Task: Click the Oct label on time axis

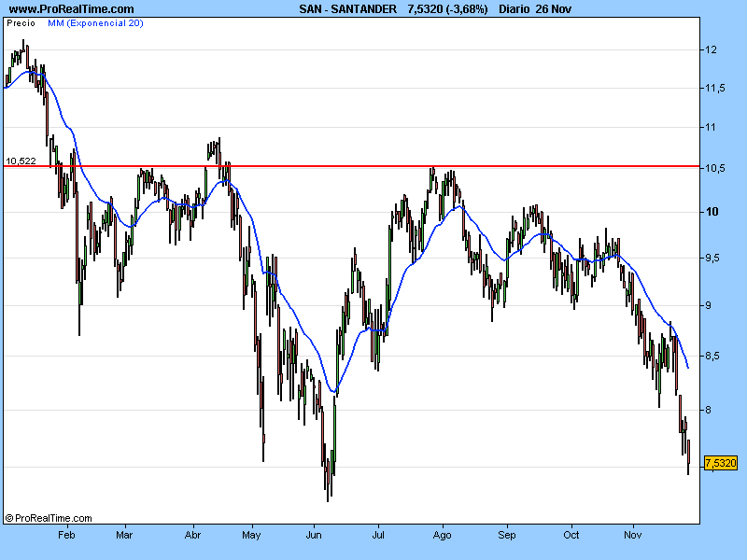Action: [571, 535]
